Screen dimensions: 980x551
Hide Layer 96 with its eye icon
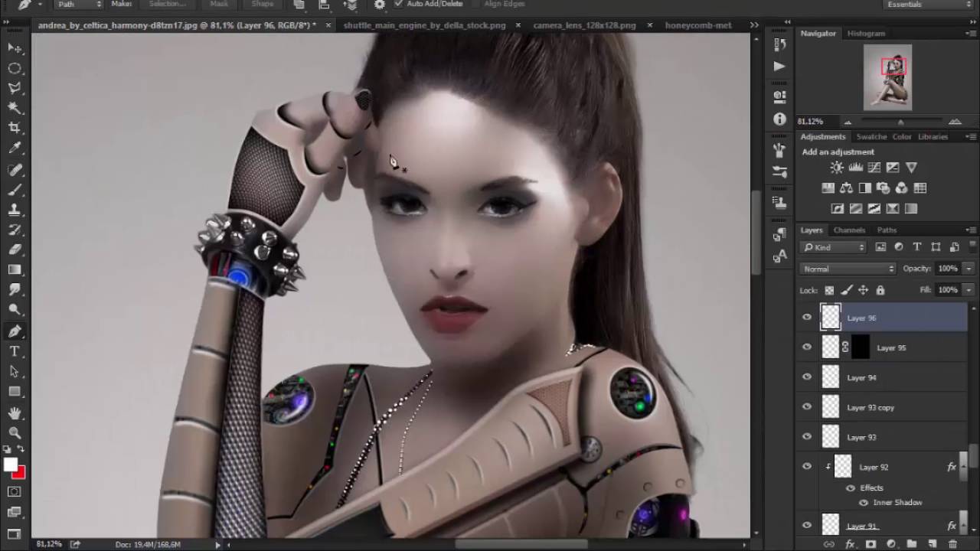[807, 318]
